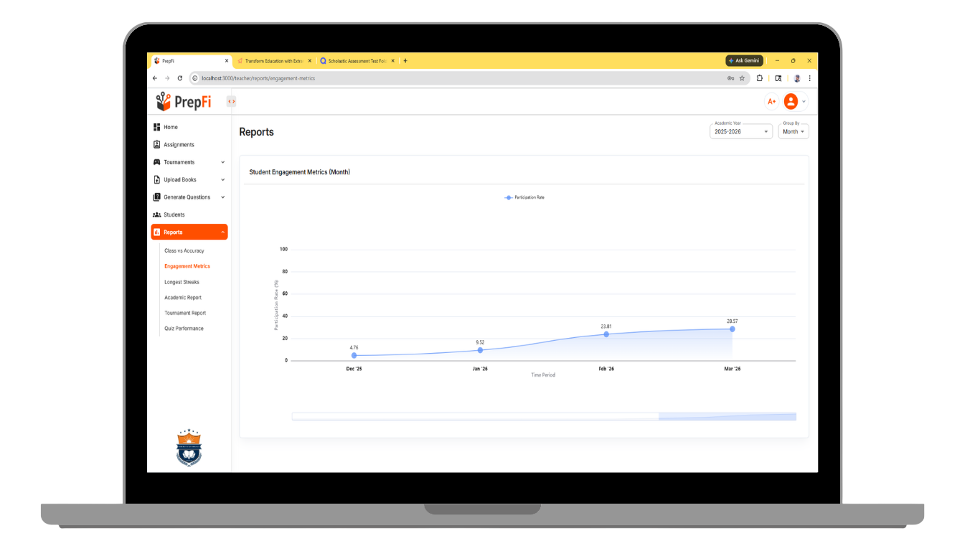Toggle the sidebar collapse control next to logo
The height and width of the screenshot is (551, 980).
click(x=231, y=101)
